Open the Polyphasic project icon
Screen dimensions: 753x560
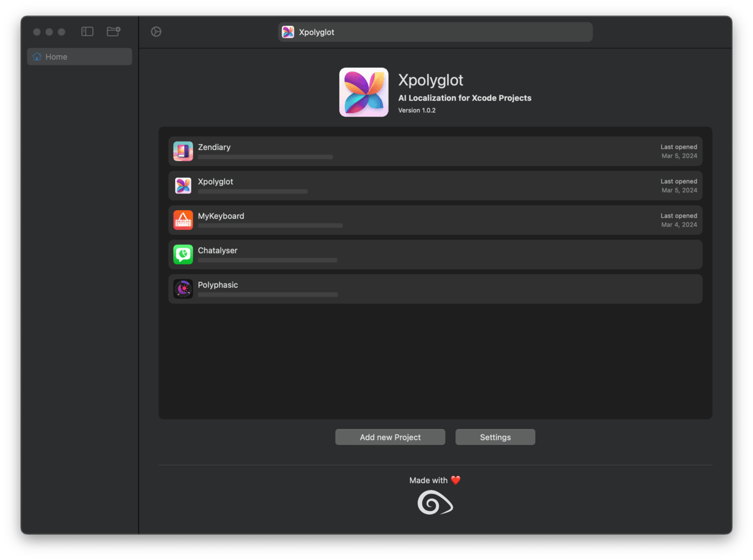[x=183, y=289]
